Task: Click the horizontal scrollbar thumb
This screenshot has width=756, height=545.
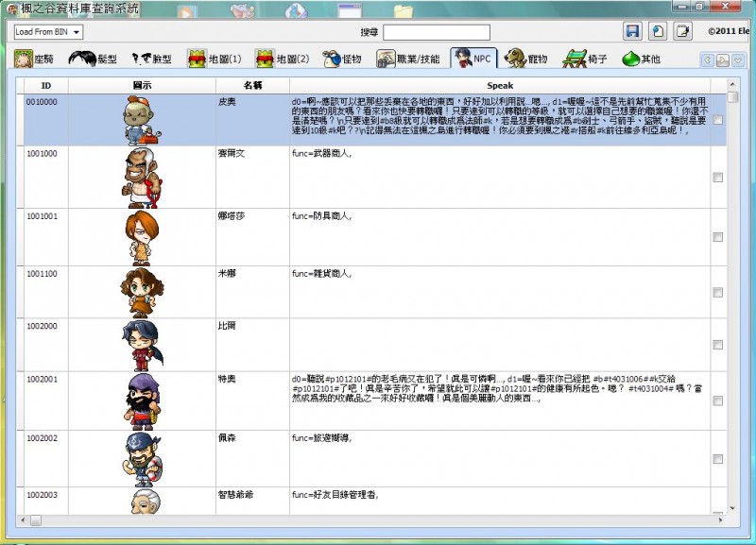Action: [x=36, y=520]
